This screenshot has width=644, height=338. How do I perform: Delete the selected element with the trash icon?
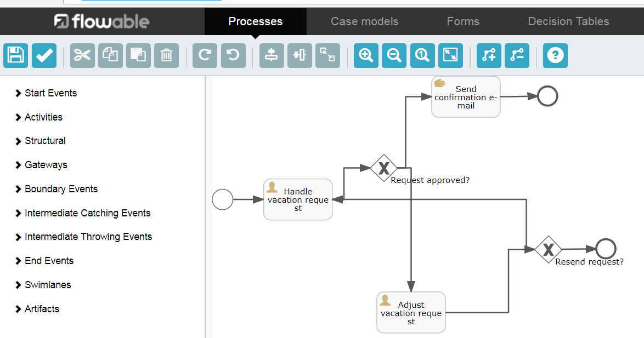[167, 55]
